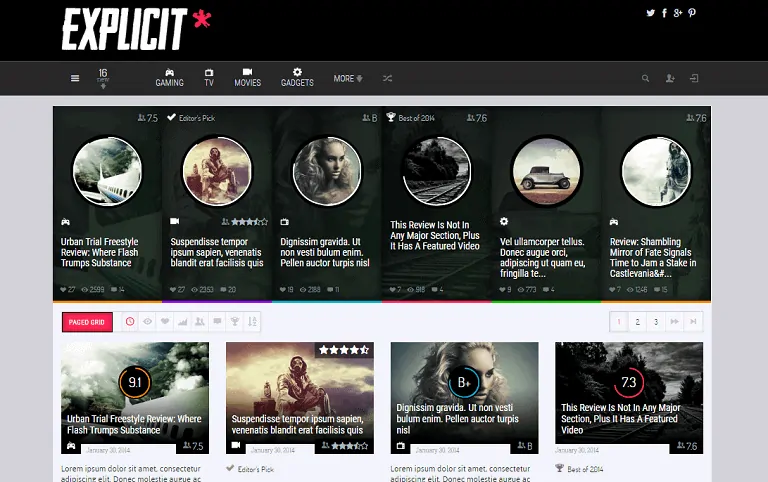Click the register user icon
768x482 pixels.
pyautogui.click(x=670, y=78)
